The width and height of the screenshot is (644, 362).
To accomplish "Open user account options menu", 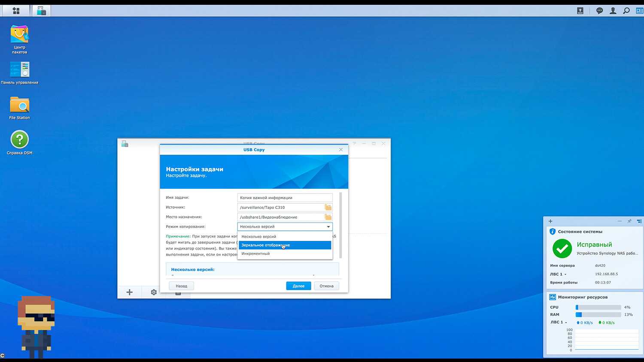I will click(x=613, y=11).
